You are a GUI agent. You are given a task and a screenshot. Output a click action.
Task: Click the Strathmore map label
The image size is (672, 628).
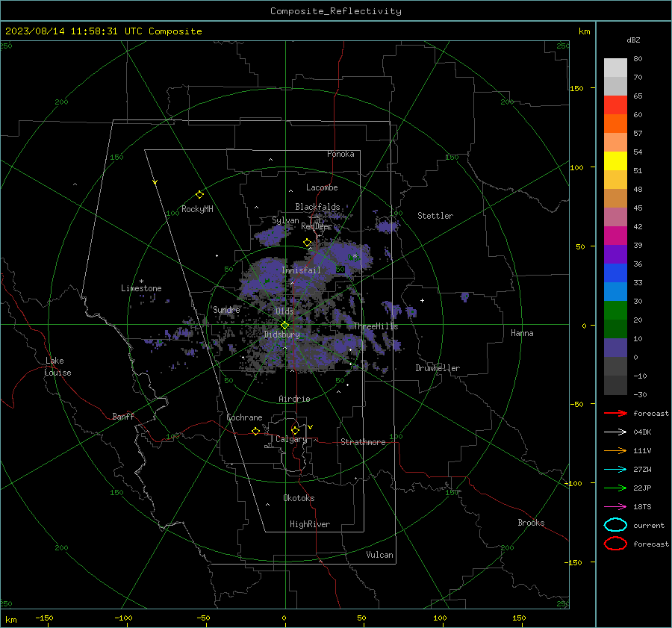(363, 442)
